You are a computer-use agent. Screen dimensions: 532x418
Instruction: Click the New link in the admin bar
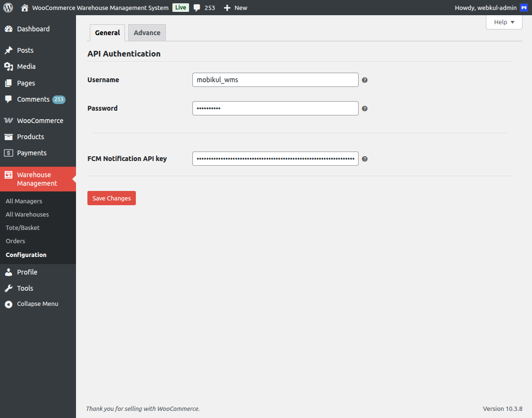[240, 8]
